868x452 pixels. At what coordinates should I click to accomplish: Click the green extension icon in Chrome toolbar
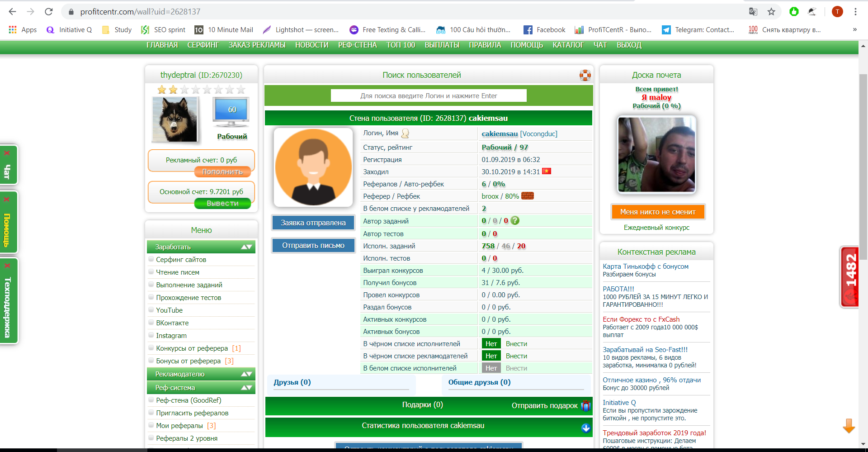click(794, 12)
